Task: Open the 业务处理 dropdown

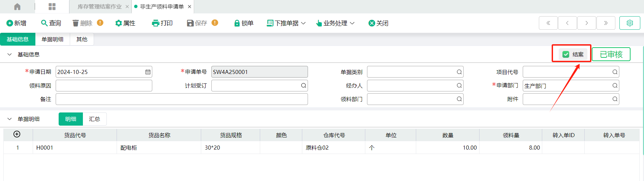Action: coord(335,23)
